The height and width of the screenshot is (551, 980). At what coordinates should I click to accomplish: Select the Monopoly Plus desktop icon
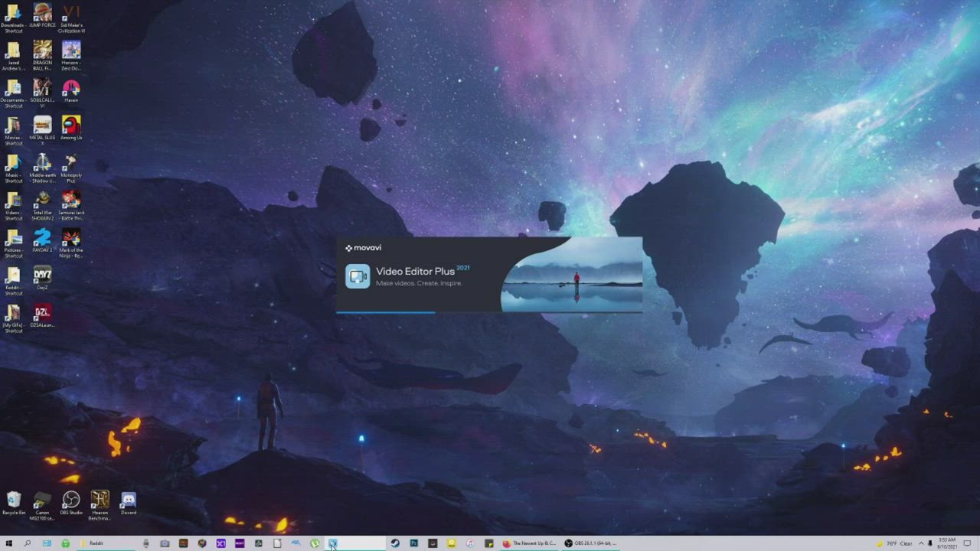(x=71, y=168)
